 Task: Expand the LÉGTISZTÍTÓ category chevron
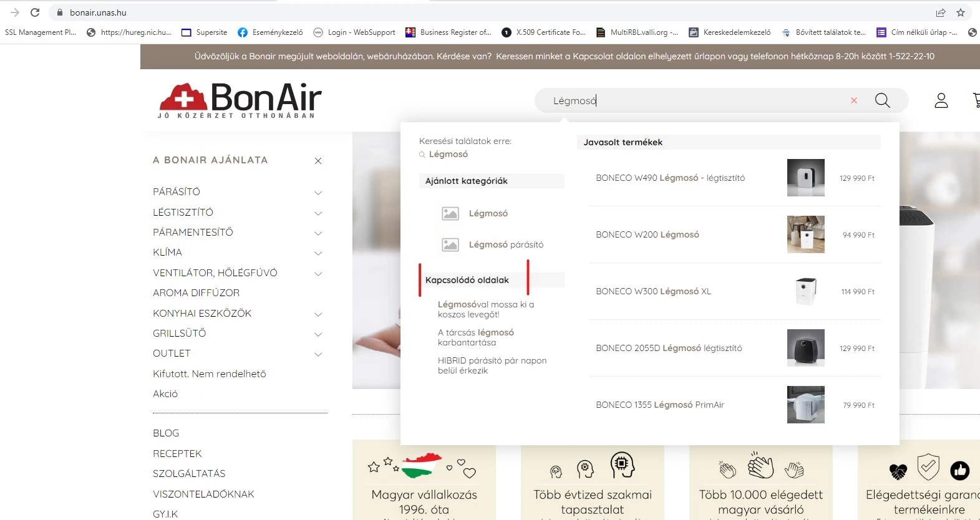coord(318,213)
